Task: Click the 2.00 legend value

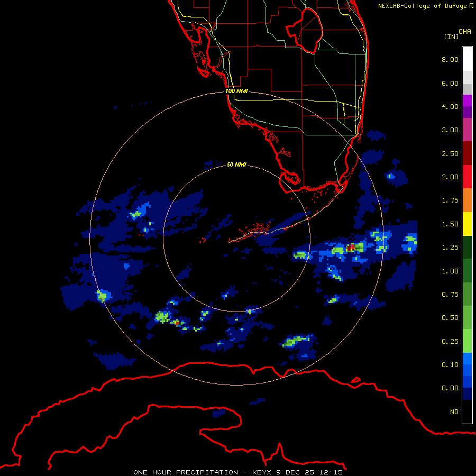Action: coord(450,177)
